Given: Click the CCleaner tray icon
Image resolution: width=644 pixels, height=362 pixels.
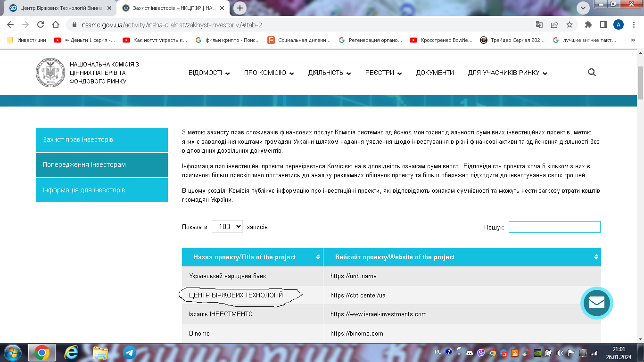Looking at the screenshot, I should click(526, 353).
